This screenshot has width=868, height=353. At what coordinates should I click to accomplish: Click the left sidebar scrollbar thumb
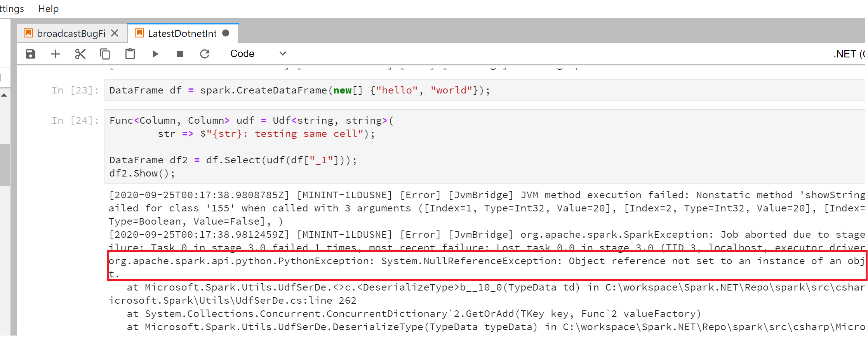click(5, 165)
